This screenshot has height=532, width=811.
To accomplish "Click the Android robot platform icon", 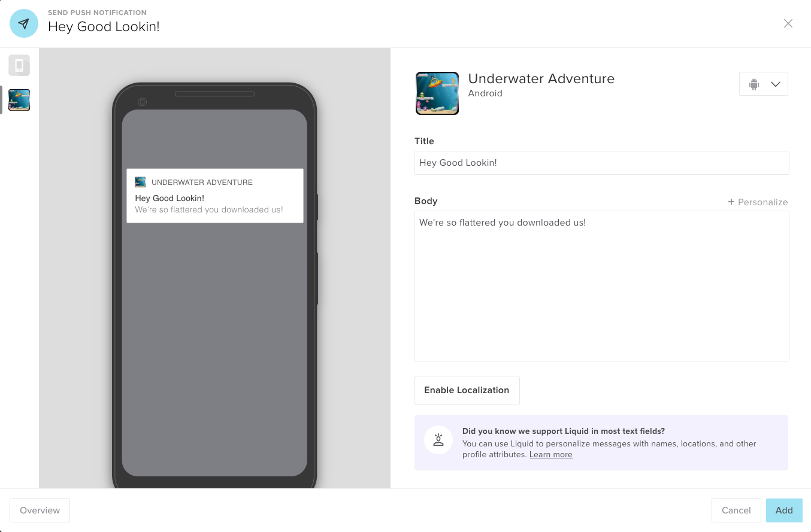I will coord(754,84).
